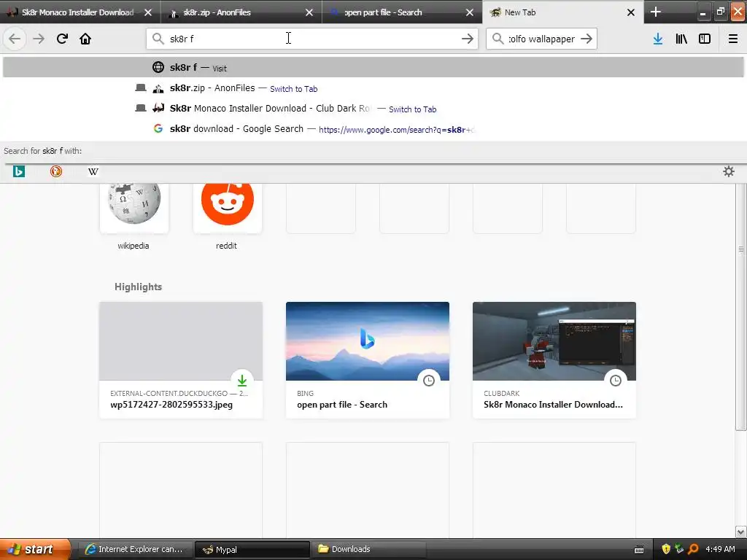Open the home page

[x=85, y=39]
